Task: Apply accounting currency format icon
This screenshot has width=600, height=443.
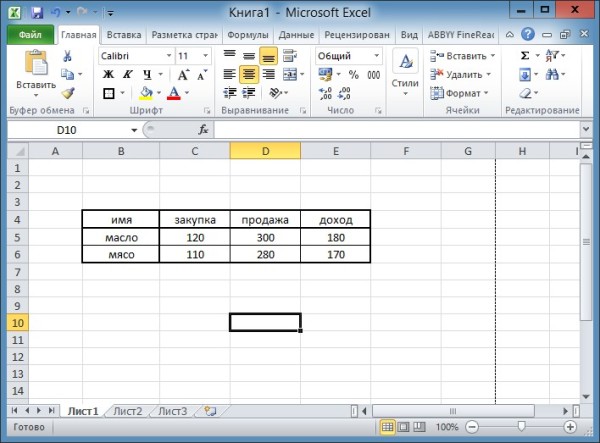Action: point(325,74)
